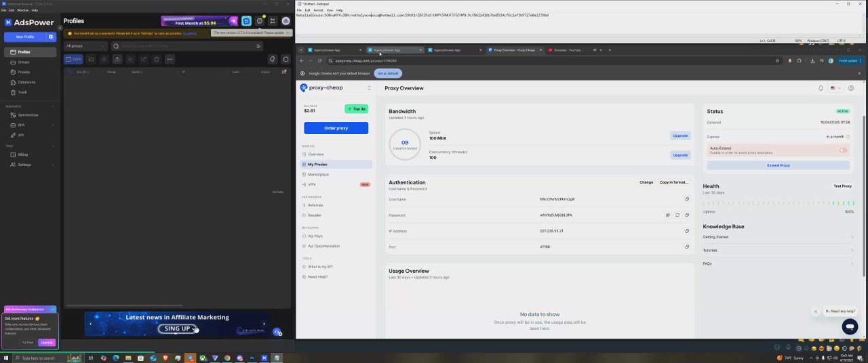Screen dimensions: 868x363
Task: Open Marketplace in proxy-cheap sidebar
Action: pyautogui.click(x=337, y=175)
